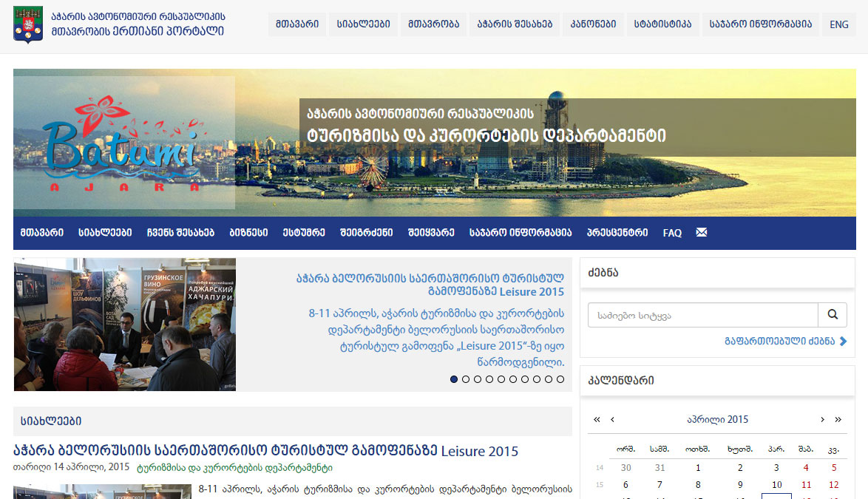This screenshot has height=499, width=868.
Task: Switch to the სტატისტიკა tab in top bar
Action: [x=662, y=24]
